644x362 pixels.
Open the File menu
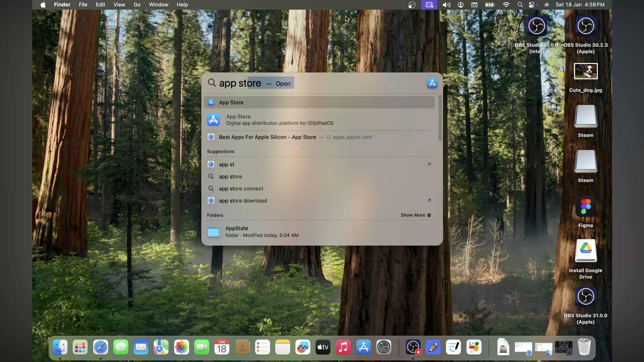83,5
